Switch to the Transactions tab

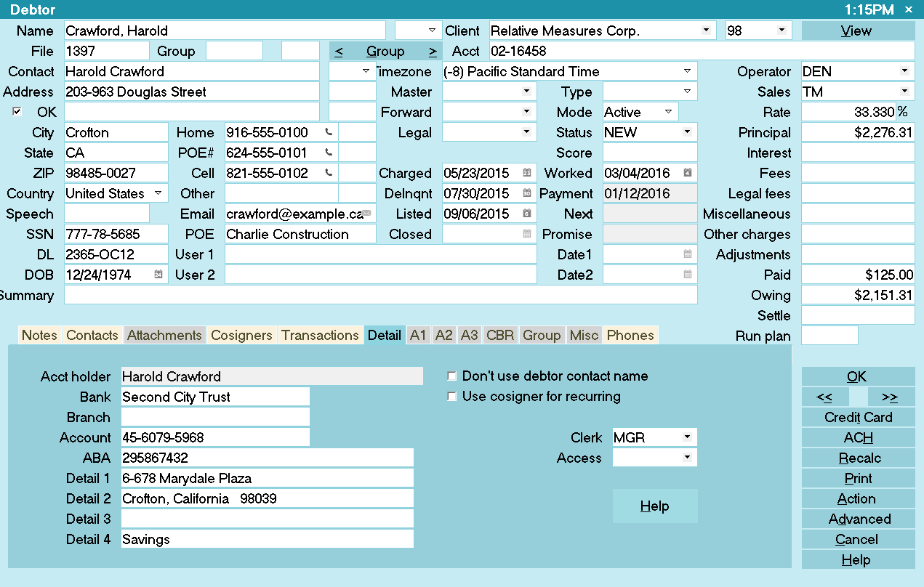(x=320, y=335)
